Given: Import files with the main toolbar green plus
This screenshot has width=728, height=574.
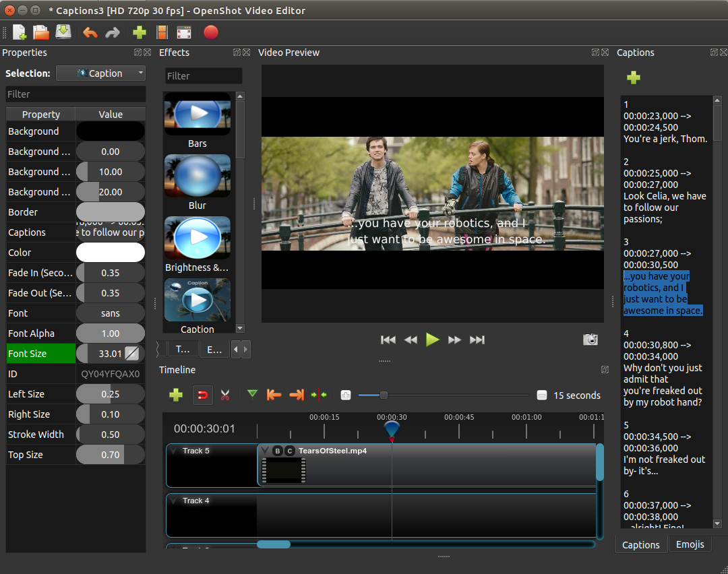Looking at the screenshot, I should 140,32.
